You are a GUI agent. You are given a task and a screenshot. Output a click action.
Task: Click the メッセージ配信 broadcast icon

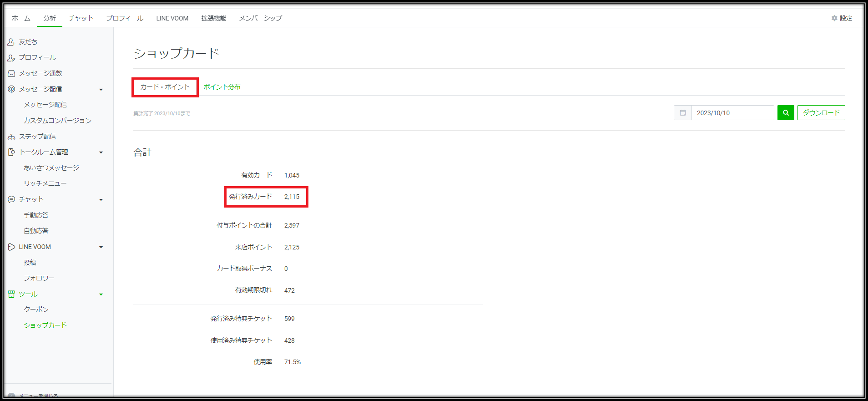(x=11, y=89)
